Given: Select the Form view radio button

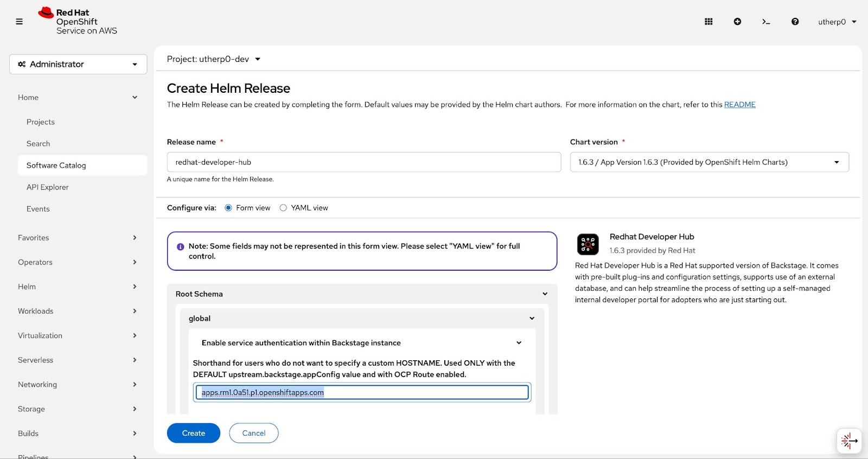Looking at the screenshot, I should (x=228, y=208).
